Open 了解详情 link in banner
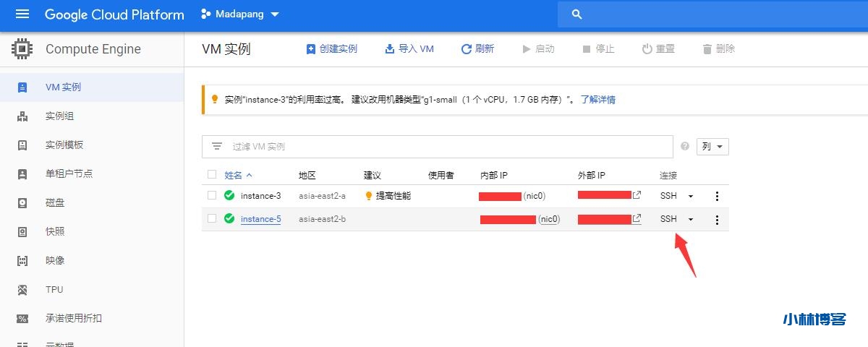This screenshot has height=347, width=868. pos(597,100)
